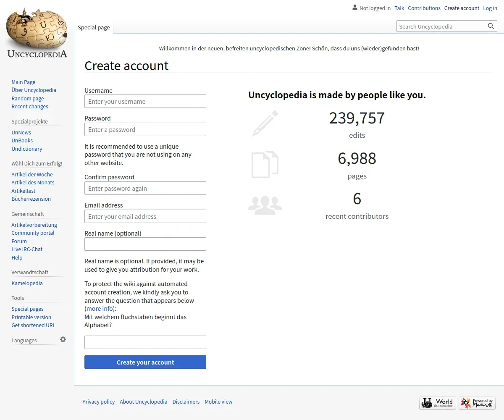Click Create account in the top bar
The width and height of the screenshot is (504, 420).
coord(462,8)
